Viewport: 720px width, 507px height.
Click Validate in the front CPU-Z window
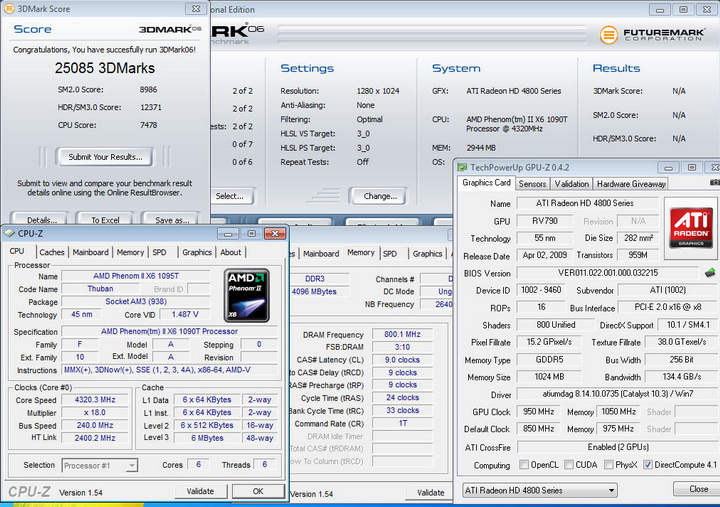[201, 491]
